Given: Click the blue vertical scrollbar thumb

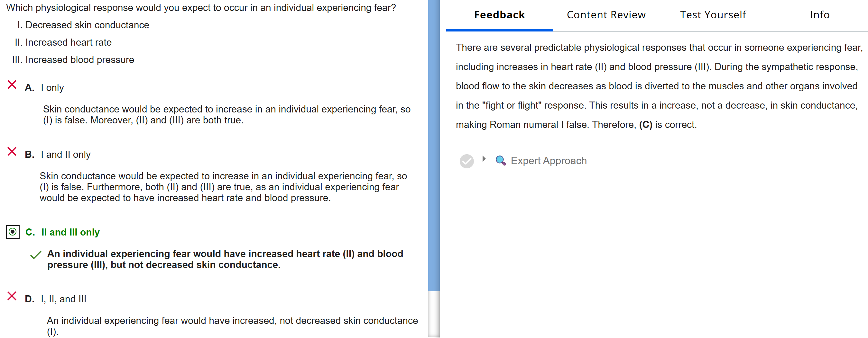Looking at the screenshot, I should (434, 145).
